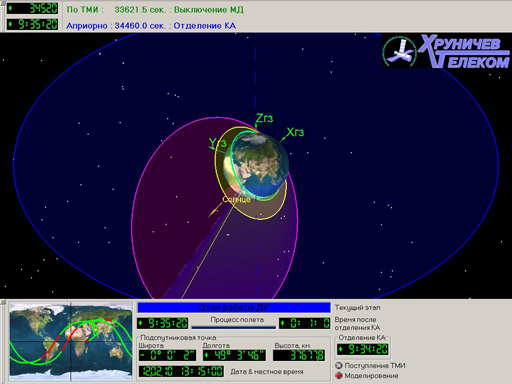Click the 9:35:20 time display at top left
Screen dimensions: 512x384
(x=32, y=24)
